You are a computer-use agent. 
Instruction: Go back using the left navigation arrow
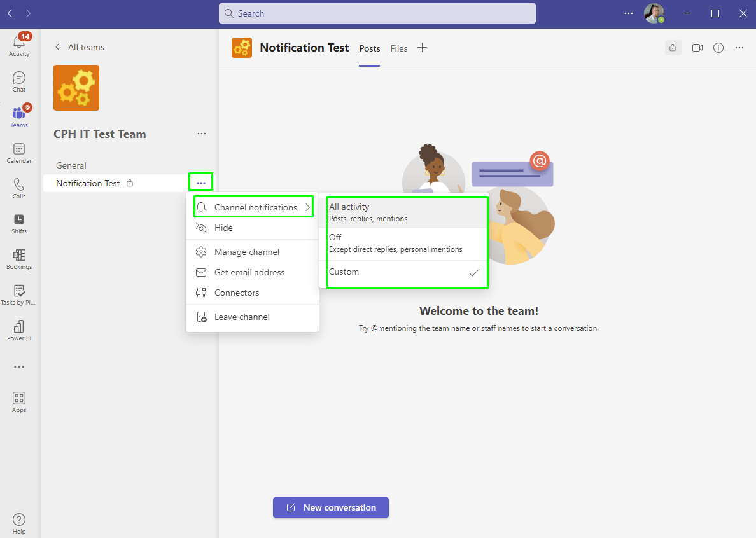click(x=10, y=13)
